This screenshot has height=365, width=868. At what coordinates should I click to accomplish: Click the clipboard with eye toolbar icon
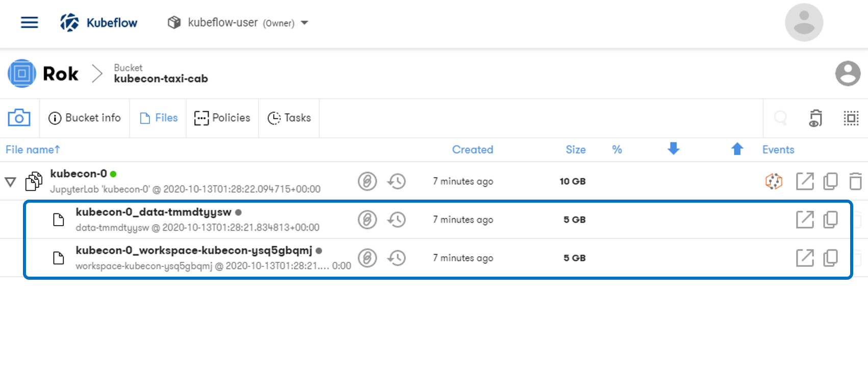815,118
